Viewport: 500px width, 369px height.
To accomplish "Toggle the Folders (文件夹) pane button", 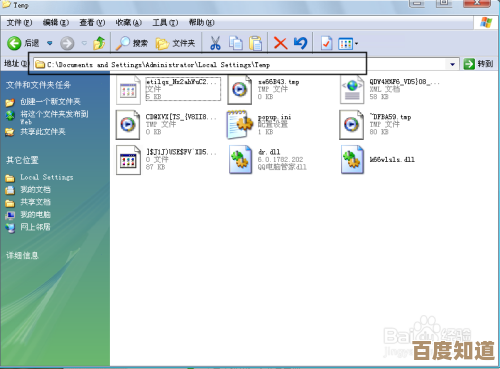I will pos(175,43).
